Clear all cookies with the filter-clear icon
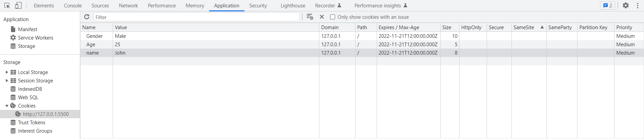The height and width of the screenshot is (139, 644). [x=310, y=17]
